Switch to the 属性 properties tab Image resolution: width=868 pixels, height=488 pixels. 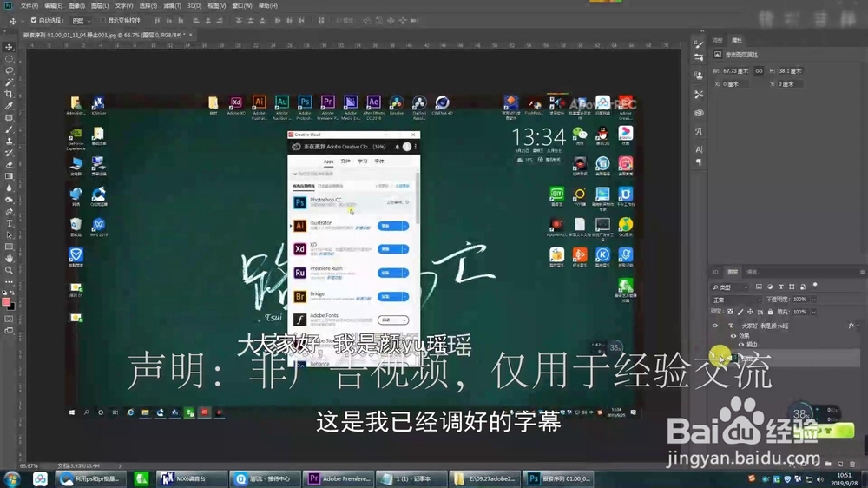[737, 40]
